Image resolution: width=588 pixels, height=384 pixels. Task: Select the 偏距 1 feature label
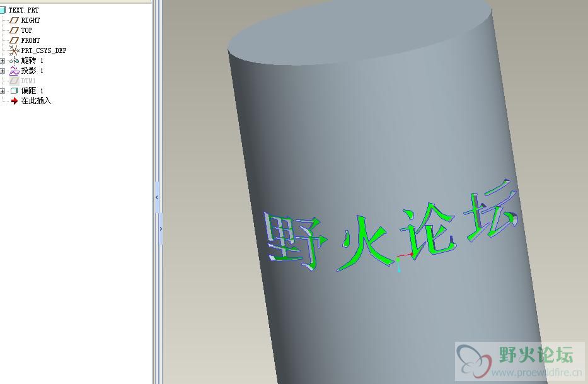click(32, 91)
